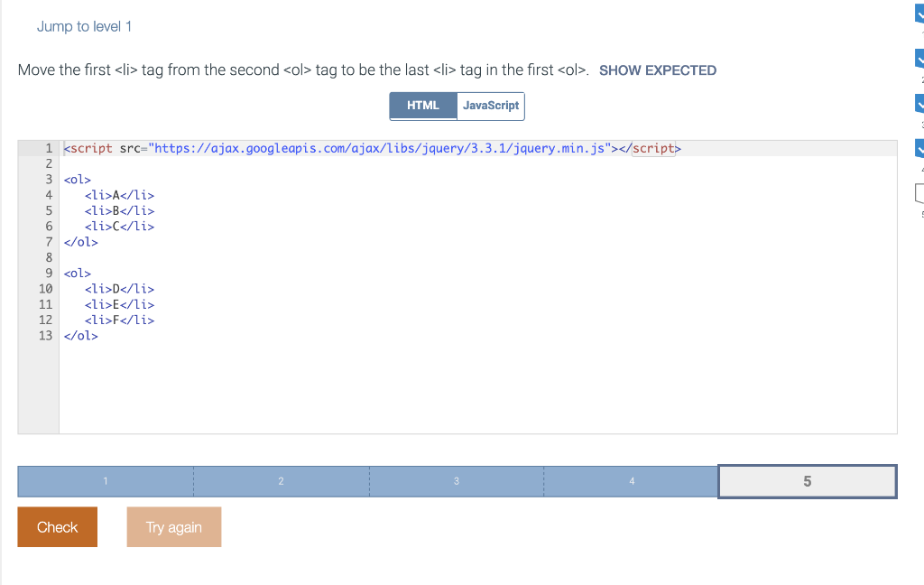Select segment 5 in the level progress bar
The image size is (924, 585).
click(x=807, y=481)
